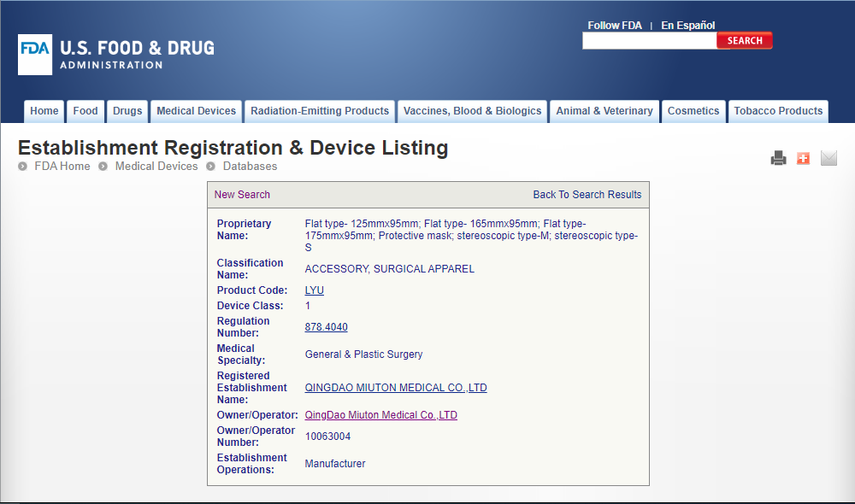855x504 pixels.
Task: Open Animal & Veterinary tab
Action: tap(604, 111)
